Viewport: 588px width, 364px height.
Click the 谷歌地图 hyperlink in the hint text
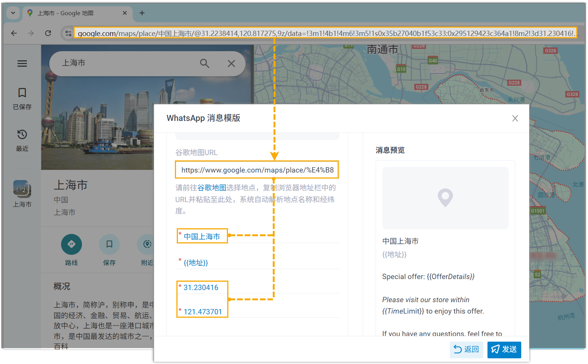click(212, 188)
